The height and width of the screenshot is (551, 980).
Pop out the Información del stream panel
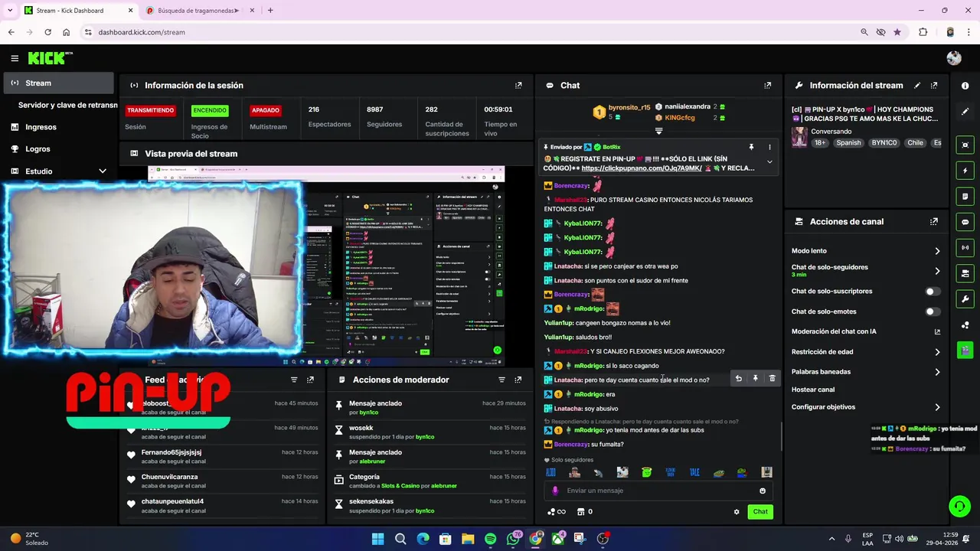pyautogui.click(x=934, y=86)
